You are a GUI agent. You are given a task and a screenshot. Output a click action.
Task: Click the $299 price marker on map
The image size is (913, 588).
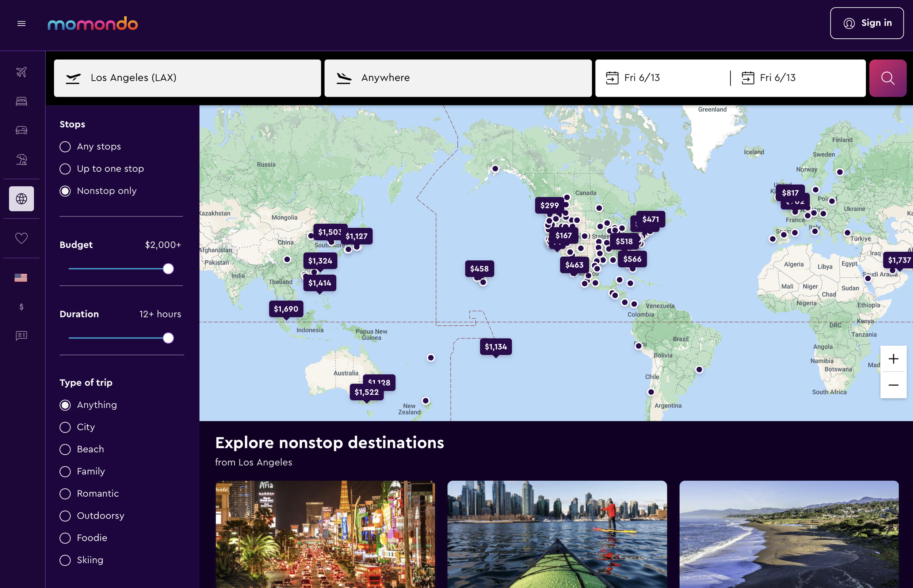[x=549, y=205]
